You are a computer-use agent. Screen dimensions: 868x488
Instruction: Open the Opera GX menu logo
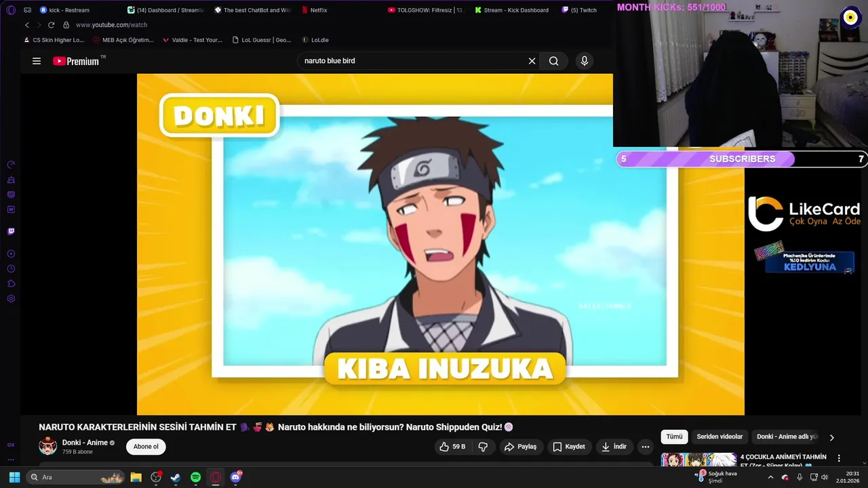[x=11, y=10]
